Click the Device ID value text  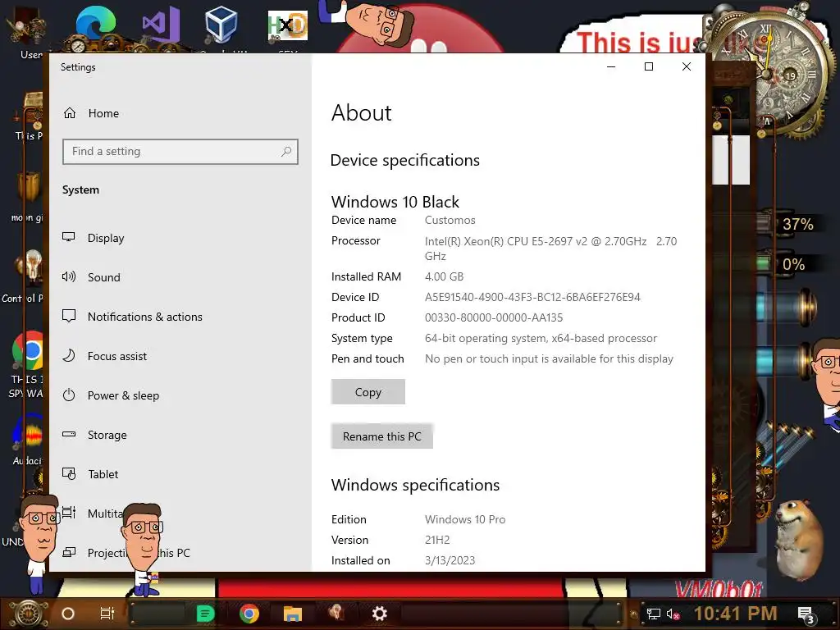[532, 297]
